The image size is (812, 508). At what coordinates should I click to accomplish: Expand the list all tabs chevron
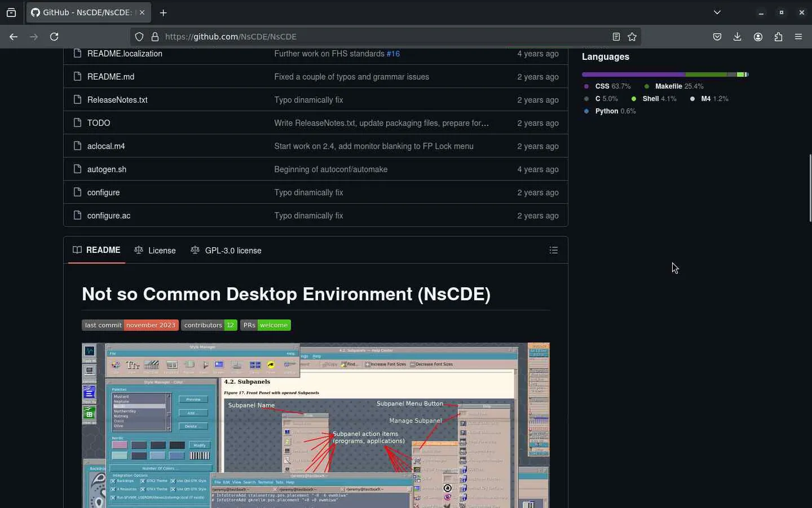(x=717, y=12)
